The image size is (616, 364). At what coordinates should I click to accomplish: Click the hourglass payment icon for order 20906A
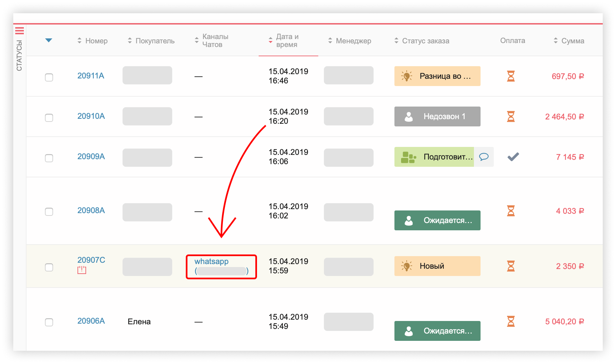click(511, 321)
